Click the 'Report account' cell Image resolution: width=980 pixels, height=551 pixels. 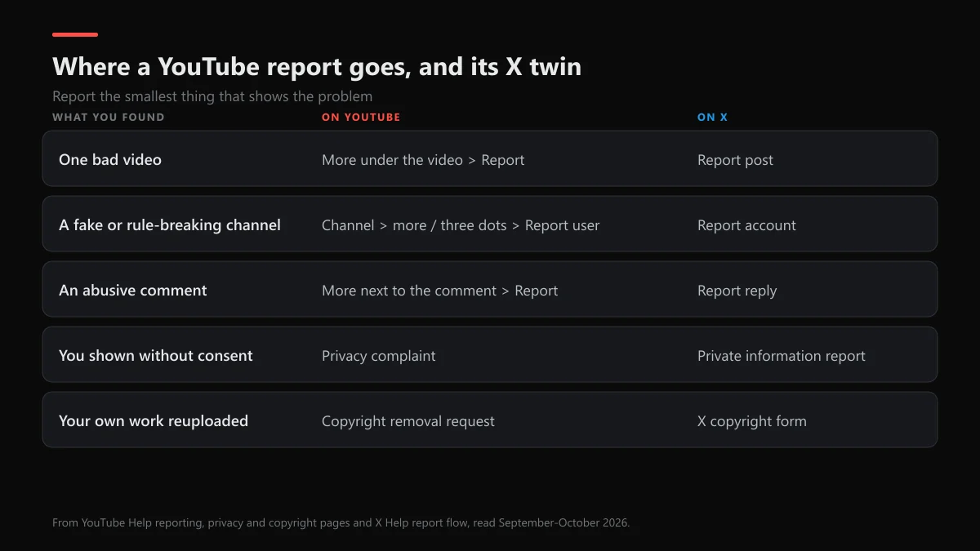pos(746,225)
